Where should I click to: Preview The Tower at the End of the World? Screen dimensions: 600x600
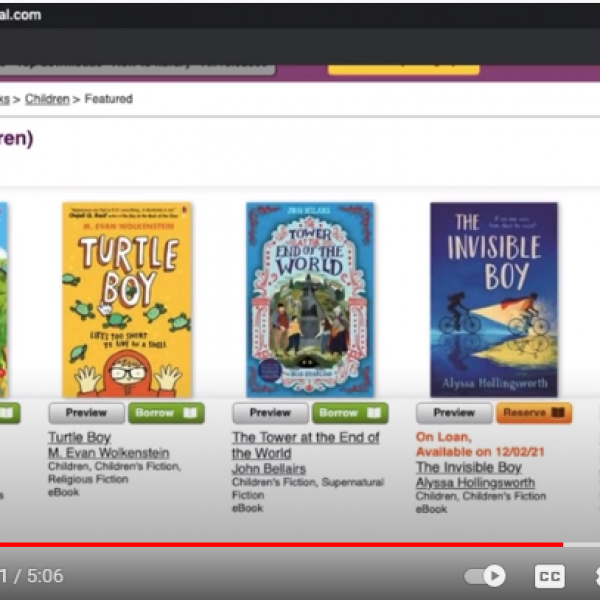click(x=270, y=413)
